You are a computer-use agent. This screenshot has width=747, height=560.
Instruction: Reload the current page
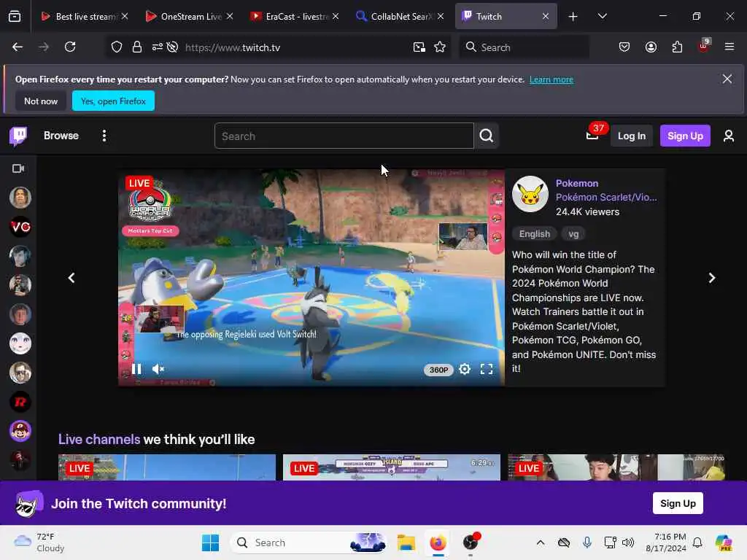[70, 47]
